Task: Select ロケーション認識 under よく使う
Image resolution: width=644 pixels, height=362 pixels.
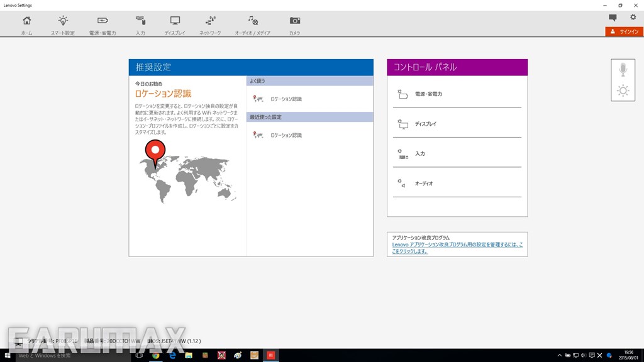Action: pos(286,99)
